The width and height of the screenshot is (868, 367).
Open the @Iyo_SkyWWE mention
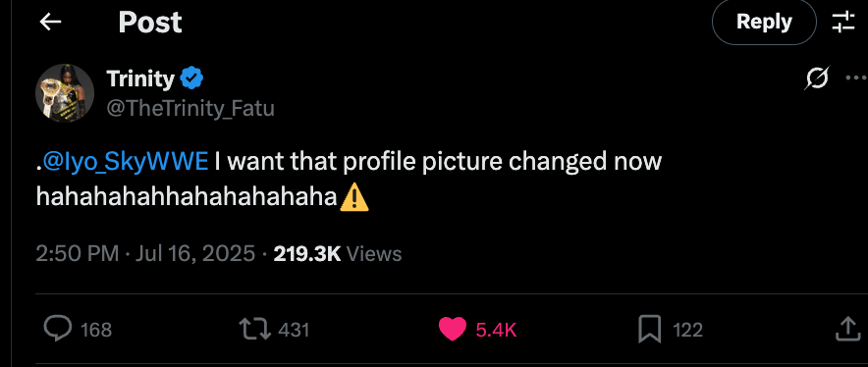(126, 162)
